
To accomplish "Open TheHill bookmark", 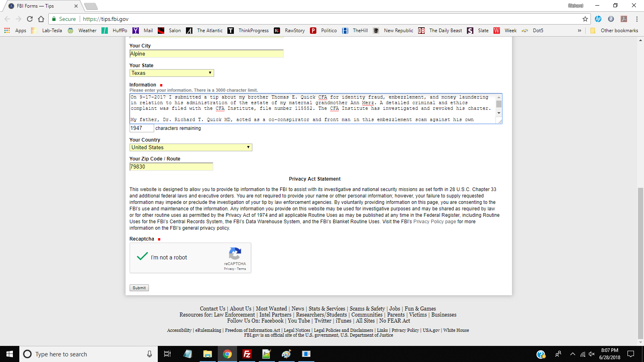I will 355,31.
